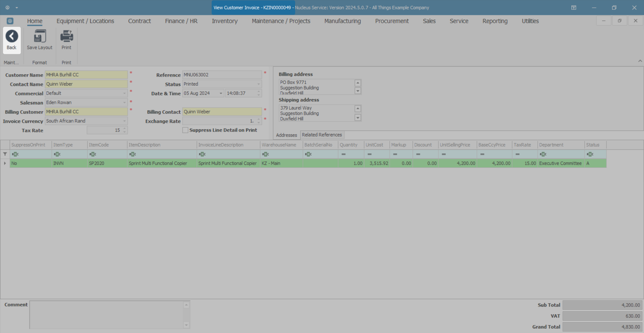Click the Billing Contact field

click(x=222, y=112)
